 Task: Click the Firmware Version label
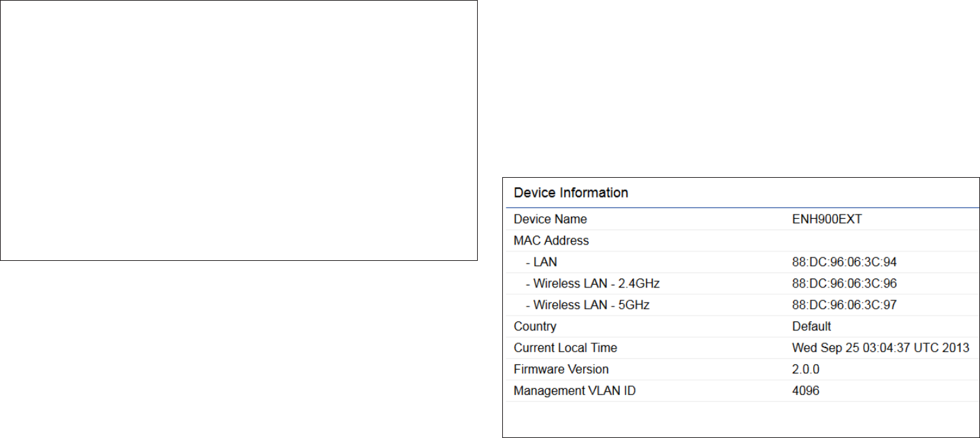pos(561,369)
